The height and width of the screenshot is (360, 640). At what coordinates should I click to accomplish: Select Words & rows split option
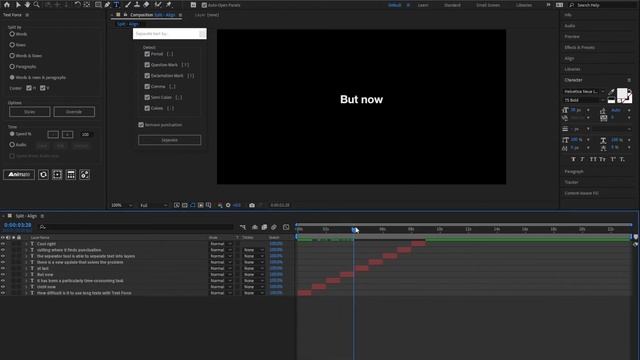[x=12, y=56]
